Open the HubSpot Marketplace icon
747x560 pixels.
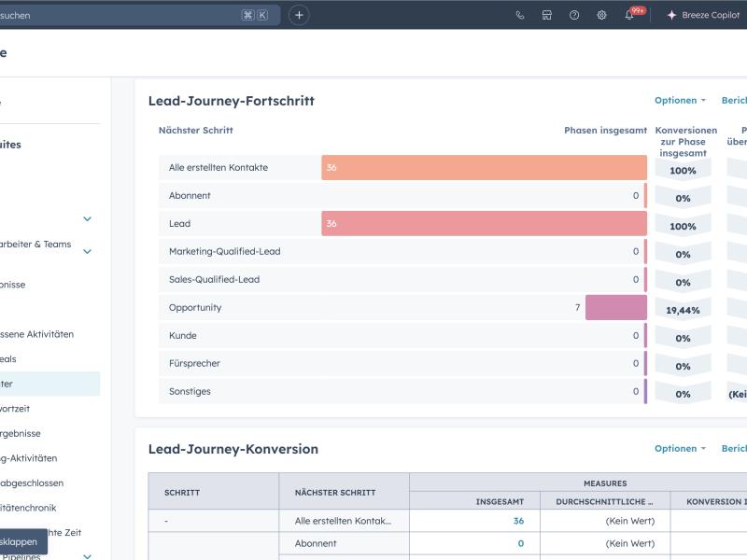pos(545,15)
